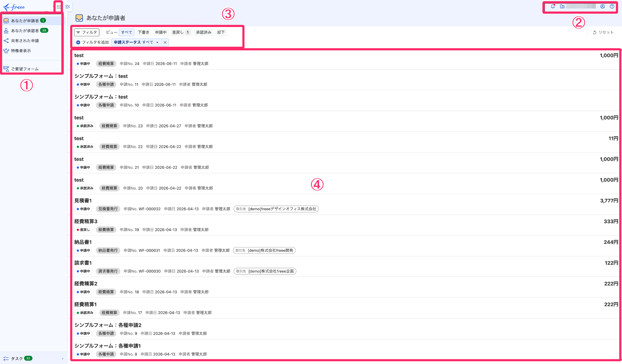Select the 下書き view tab

click(x=144, y=32)
